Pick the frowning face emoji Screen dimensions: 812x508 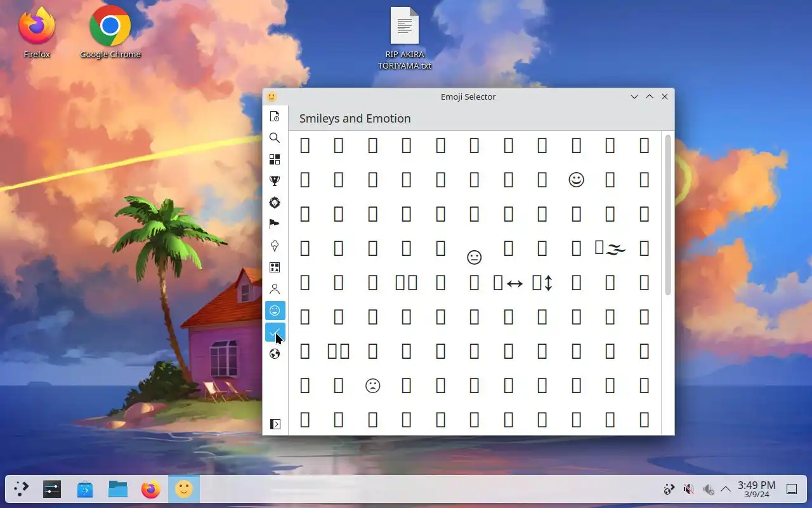point(372,385)
